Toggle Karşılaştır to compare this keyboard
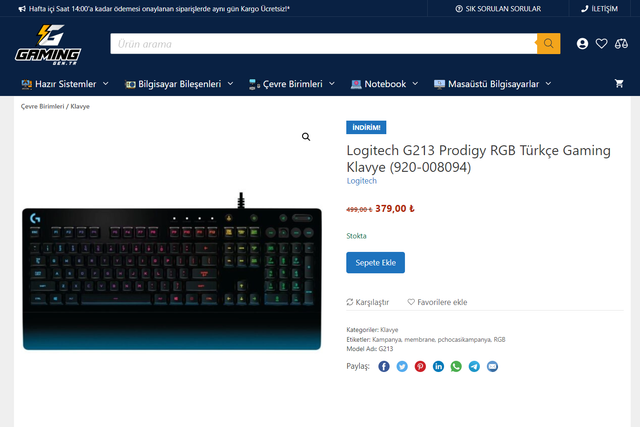640x427 pixels. [x=367, y=302]
